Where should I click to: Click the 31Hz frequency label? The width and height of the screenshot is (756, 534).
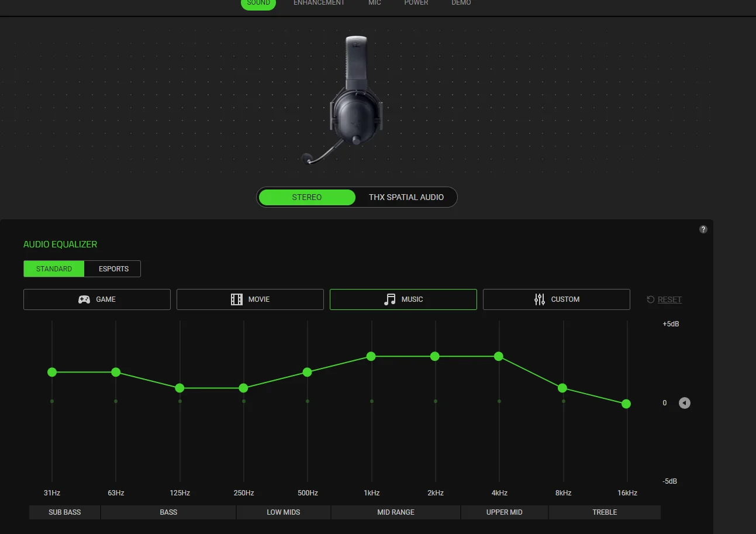[x=52, y=493]
